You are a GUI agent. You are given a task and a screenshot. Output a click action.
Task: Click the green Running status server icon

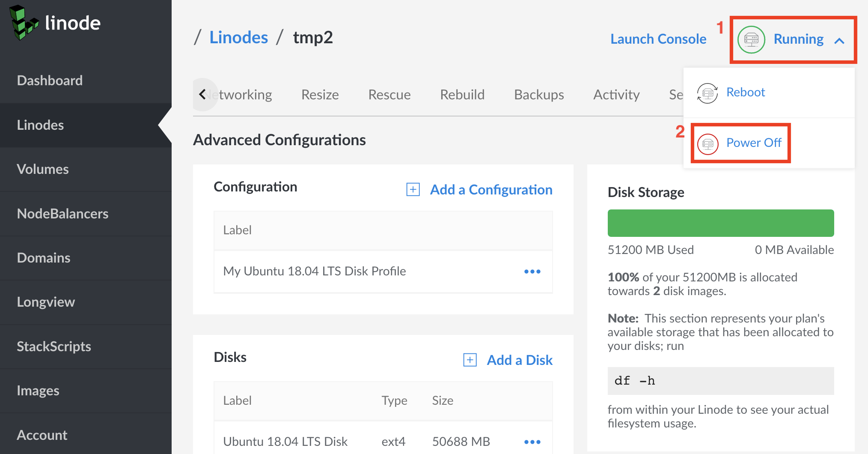coord(751,39)
